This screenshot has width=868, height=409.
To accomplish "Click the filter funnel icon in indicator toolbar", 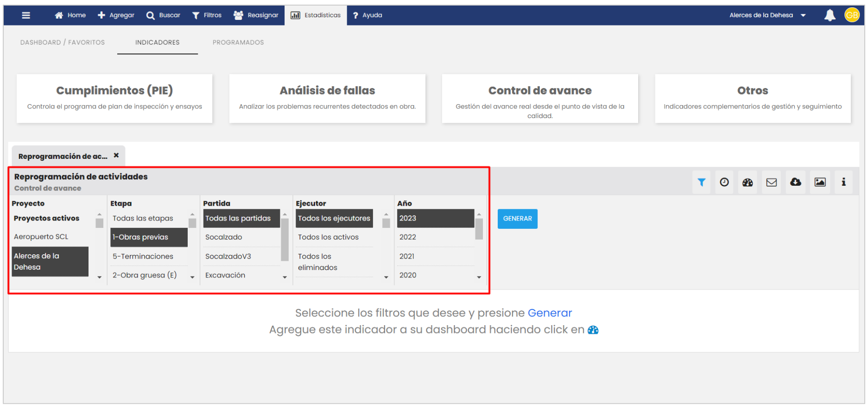I will (701, 182).
